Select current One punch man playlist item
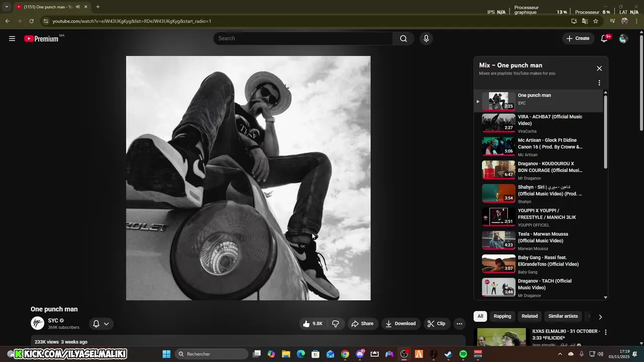The height and width of the screenshot is (362, 644). 539,101
